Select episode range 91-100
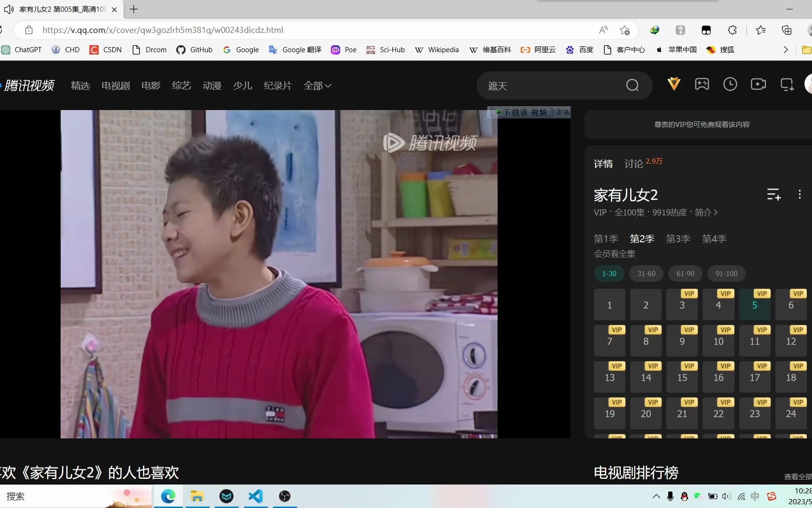 click(726, 273)
